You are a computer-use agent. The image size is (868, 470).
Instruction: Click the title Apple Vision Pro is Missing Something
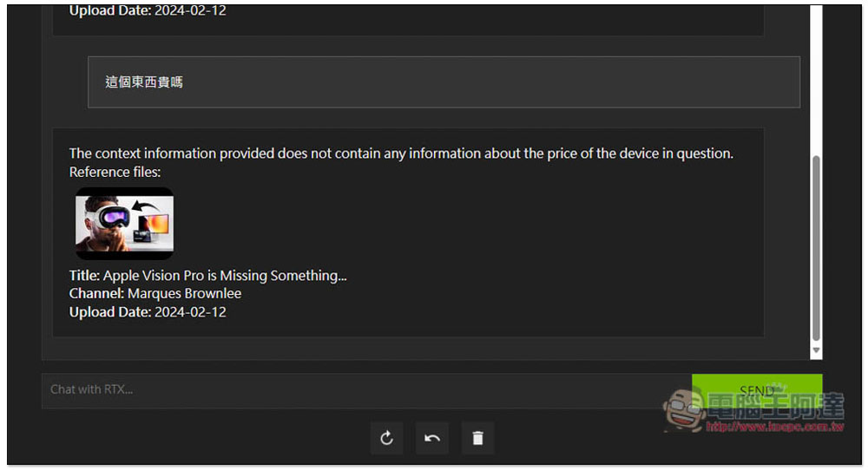(x=225, y=276)
